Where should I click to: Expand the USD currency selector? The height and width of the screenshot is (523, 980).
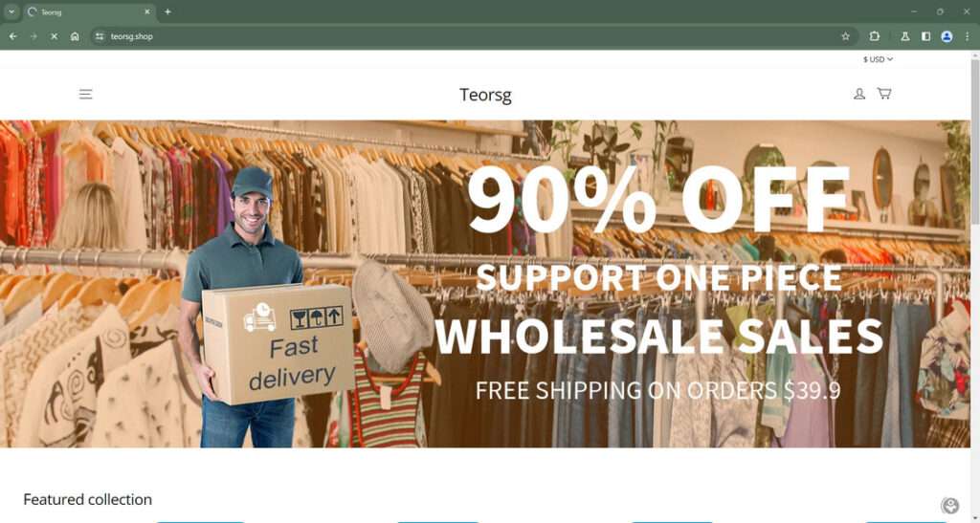click(879, 59)
